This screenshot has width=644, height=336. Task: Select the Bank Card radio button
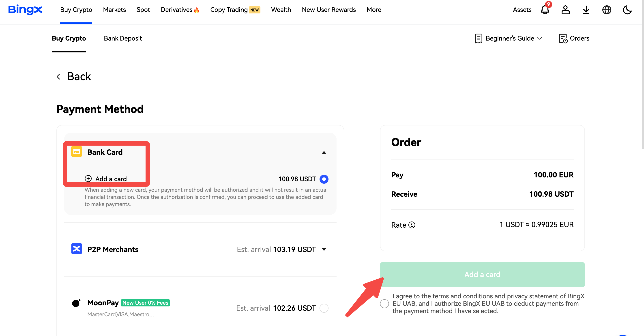[324, 179]
